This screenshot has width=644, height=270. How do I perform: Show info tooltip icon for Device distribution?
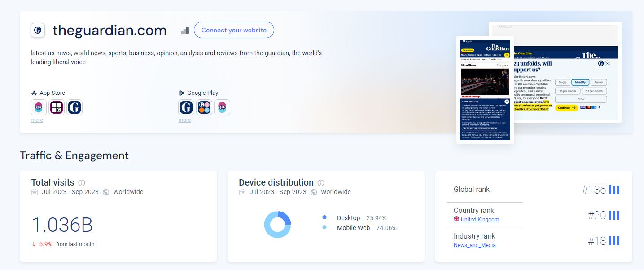coord(321,183)
